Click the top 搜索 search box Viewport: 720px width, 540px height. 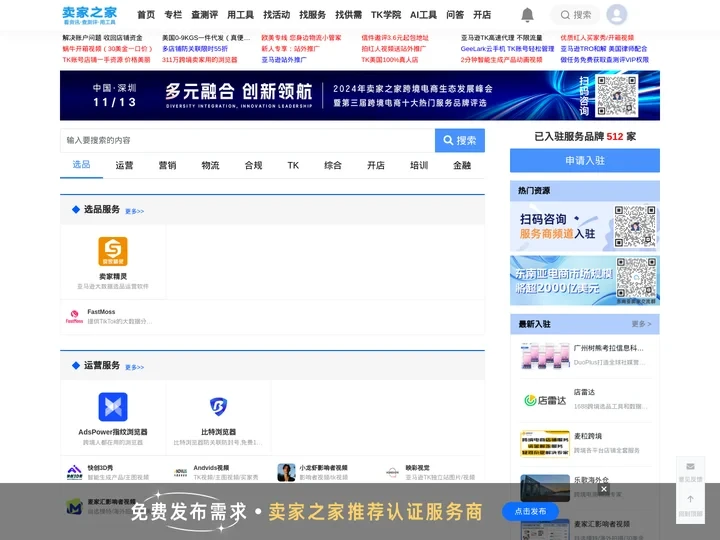click(x=575, y=15)
